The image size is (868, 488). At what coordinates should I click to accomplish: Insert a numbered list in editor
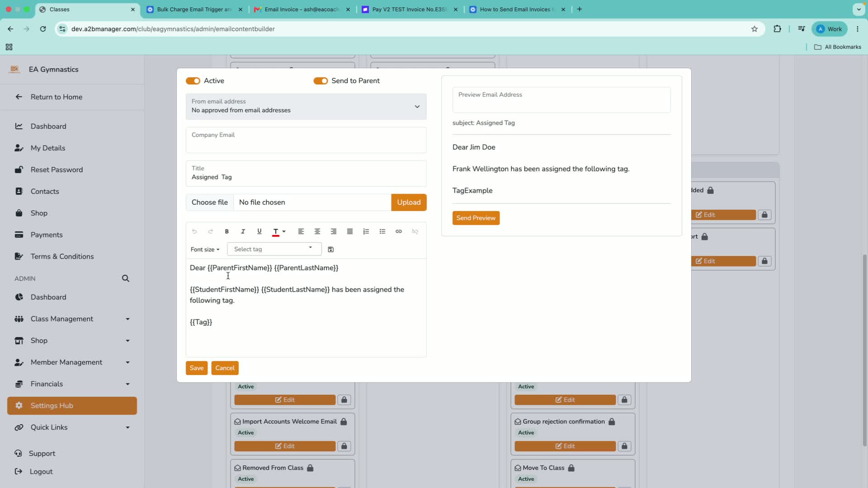point(366,231)
